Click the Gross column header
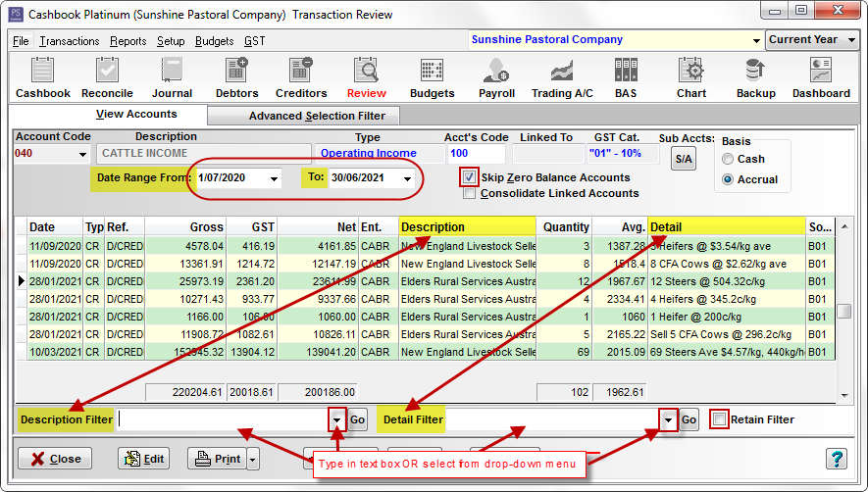The height and width of the screenshot is (492, 868). 185,227
